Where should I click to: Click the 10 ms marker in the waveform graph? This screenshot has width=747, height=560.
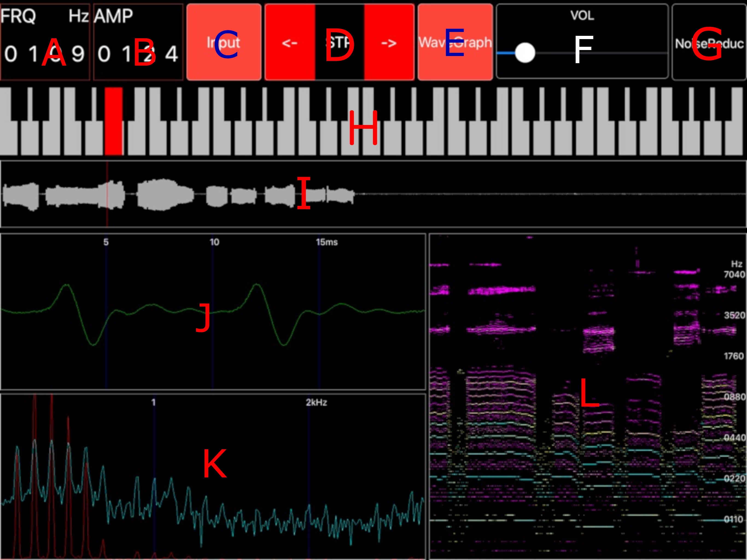click(214, 242)
